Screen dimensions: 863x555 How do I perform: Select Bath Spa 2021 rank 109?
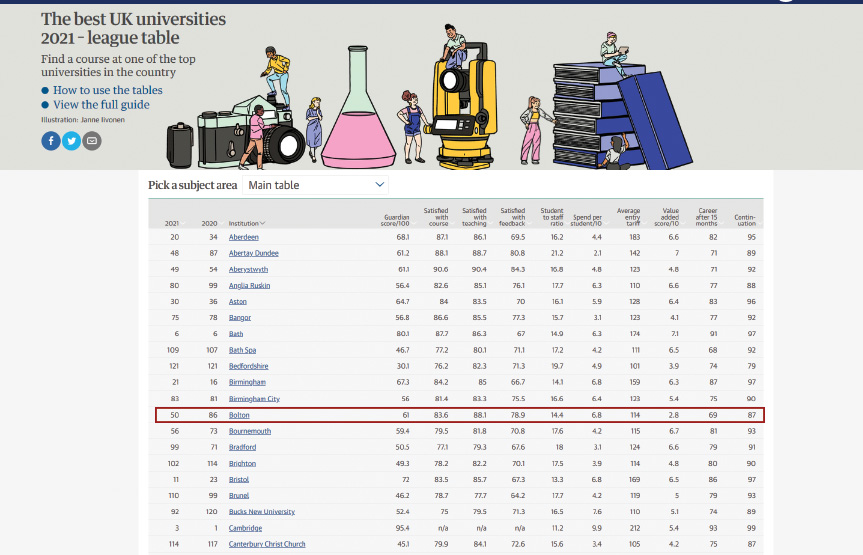[173, 350]
